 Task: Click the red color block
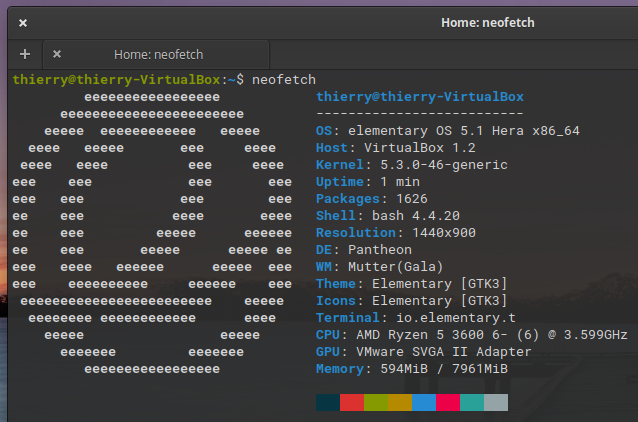pyautogui.click(x=352, y=402)
